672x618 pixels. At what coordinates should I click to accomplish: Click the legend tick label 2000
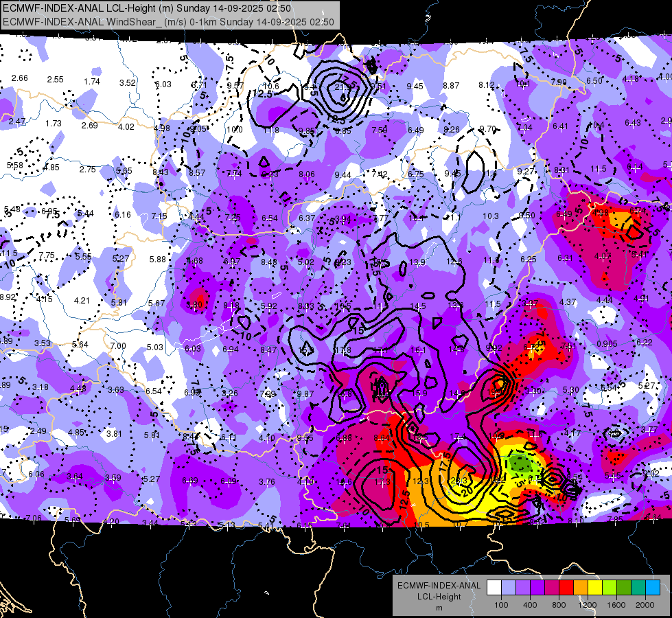point(645,605)
